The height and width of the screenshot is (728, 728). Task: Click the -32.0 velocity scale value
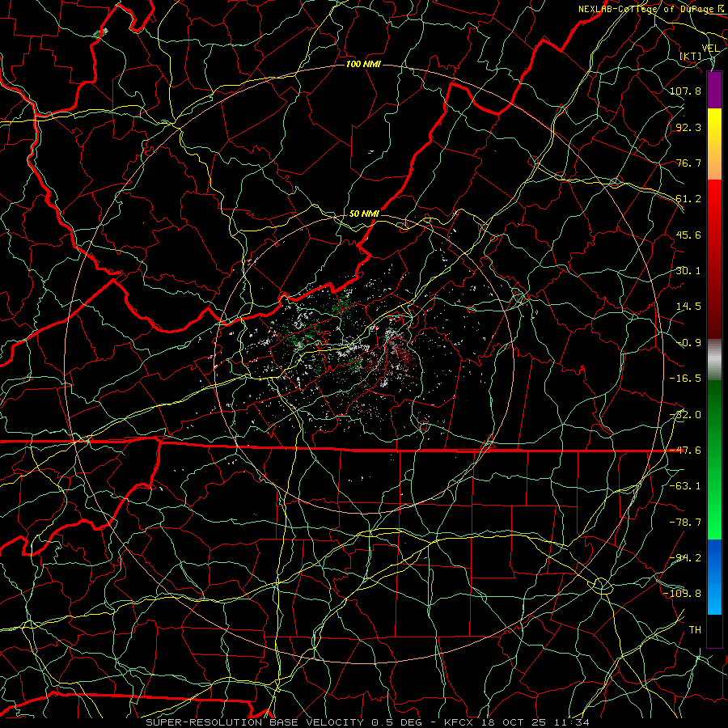point(685,415)
